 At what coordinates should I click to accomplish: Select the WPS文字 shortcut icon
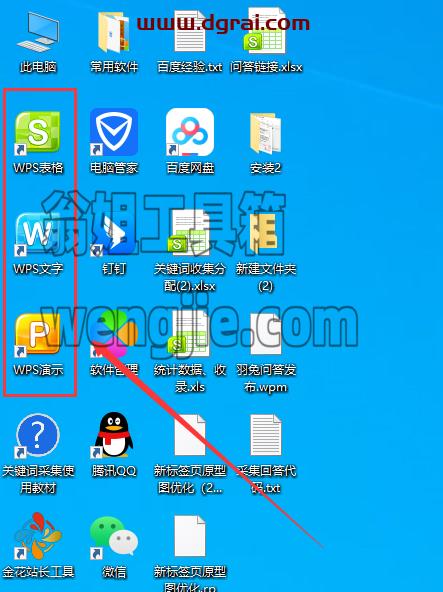pyautogui.click(x=37, y=234)
